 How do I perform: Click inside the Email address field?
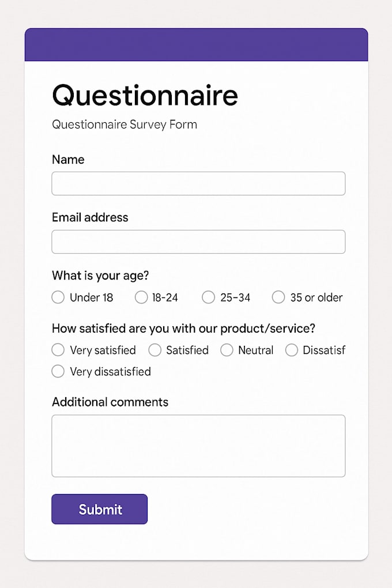pos(198,242)
